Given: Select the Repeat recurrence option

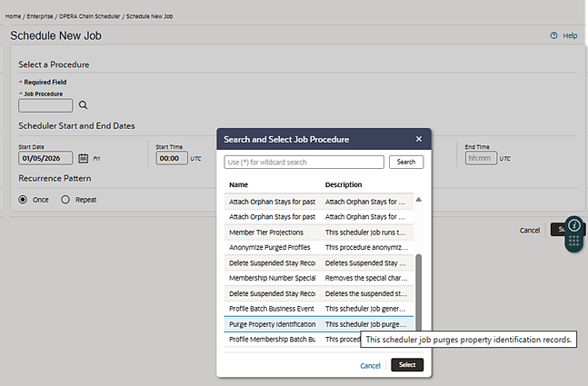Looking at the screenshot, I should tap(65, 200).
